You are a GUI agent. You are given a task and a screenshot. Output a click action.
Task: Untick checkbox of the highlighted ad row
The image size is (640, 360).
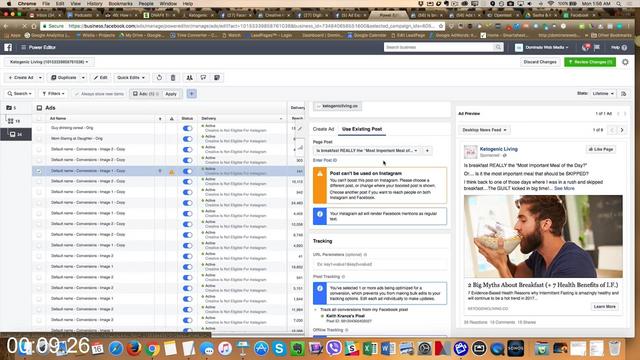point(39,171)
